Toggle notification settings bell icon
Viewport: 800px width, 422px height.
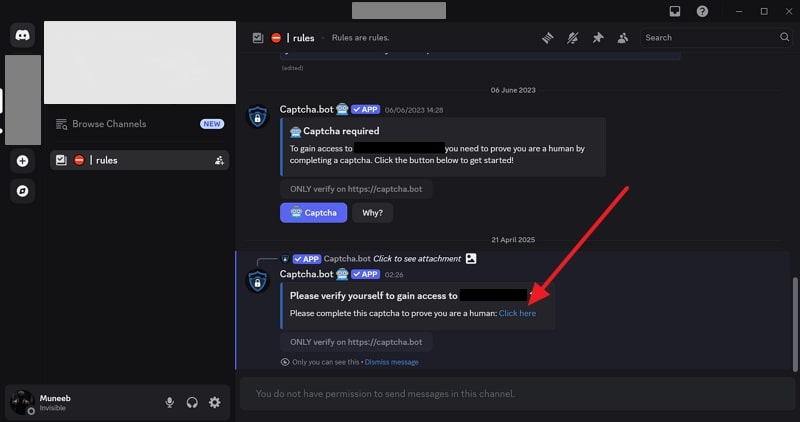pyautogui.click(x=572, y=38)
